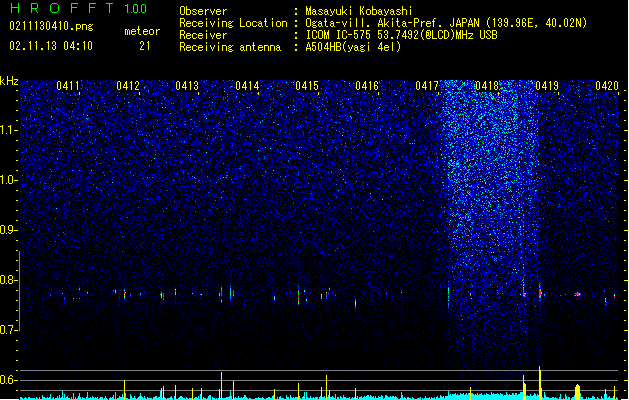Click time marker 0417
629x400 pixels.
point(427,86)
